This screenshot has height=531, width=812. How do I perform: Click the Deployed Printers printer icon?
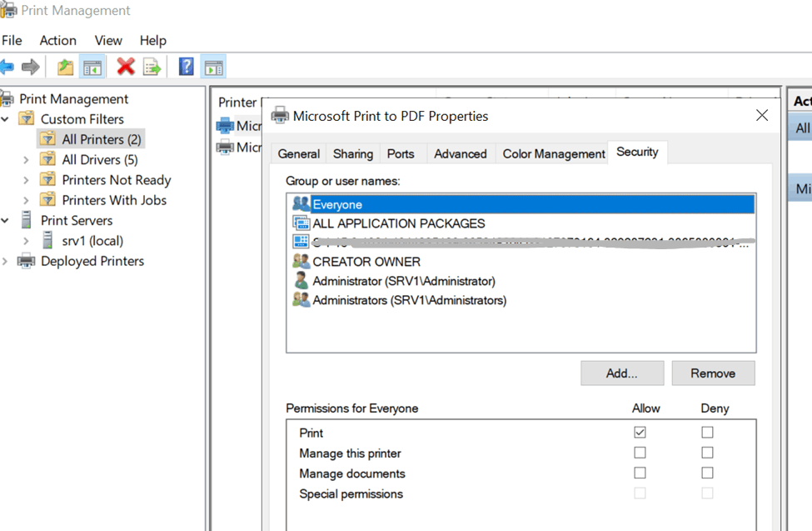(27, 261)
